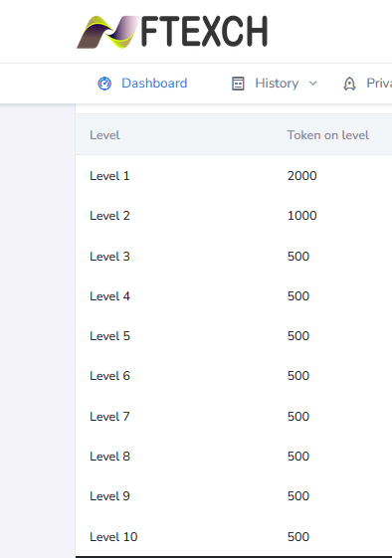Viewport: 392px width, 558px height.
Task: Select the Level 6 row label
Action: (x=109, y=376)
